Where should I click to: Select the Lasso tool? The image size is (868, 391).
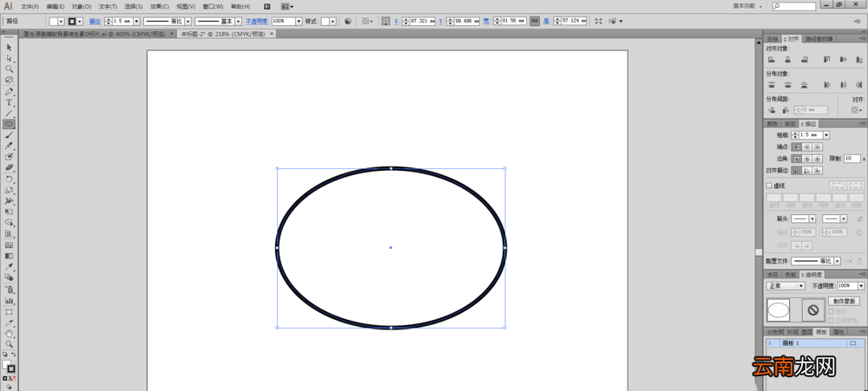[9, 80]
